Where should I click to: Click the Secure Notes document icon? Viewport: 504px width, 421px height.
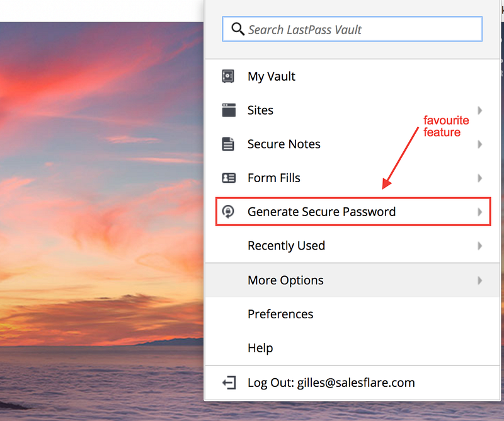(x=228, y=144)
